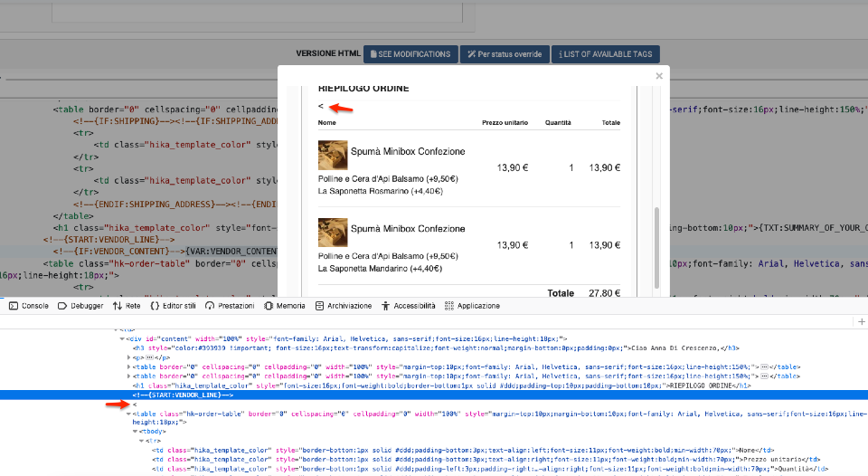Open LIST OF AVAILABLE TAGS

pyautogui.click(x=605, y=54)
